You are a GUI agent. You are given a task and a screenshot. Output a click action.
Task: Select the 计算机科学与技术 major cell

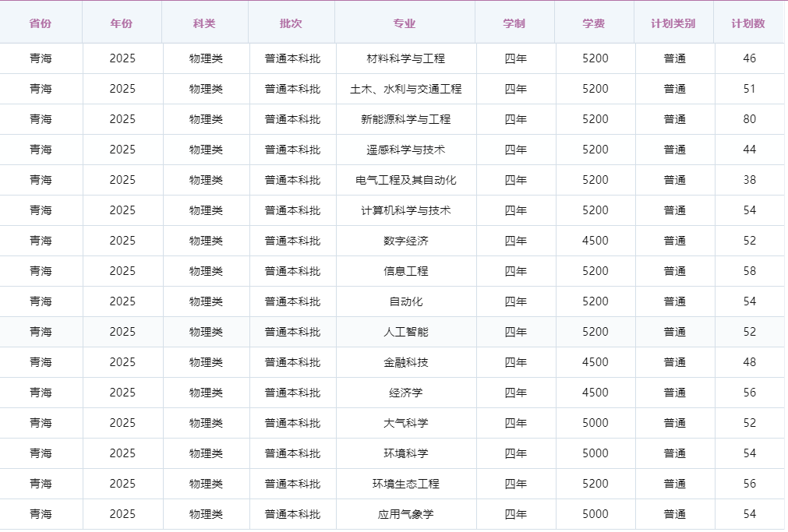click(x=405, y=210)
